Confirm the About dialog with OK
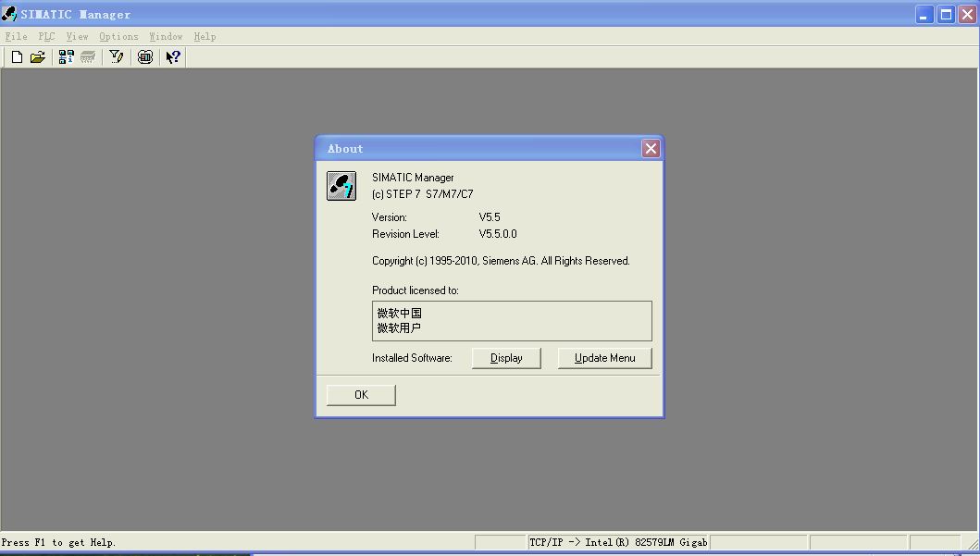This screenshot has width=980, height=556. pyautogui.click(x=361, y=395)
